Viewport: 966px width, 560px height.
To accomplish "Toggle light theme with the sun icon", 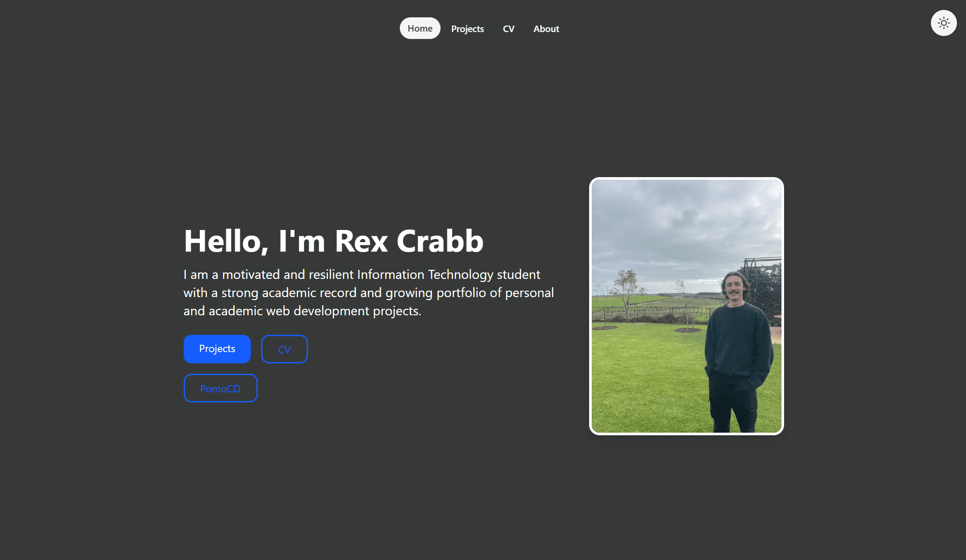I will point(943,23).
